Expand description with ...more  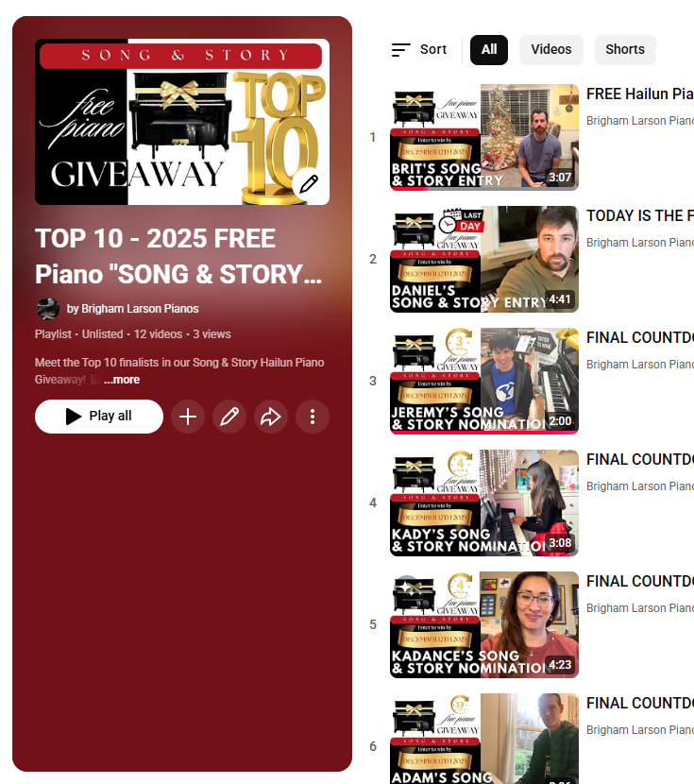pos(122,380)
